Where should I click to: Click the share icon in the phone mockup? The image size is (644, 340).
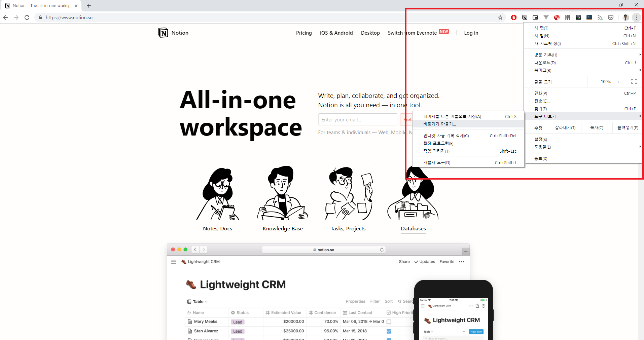(x=477, y=306)
